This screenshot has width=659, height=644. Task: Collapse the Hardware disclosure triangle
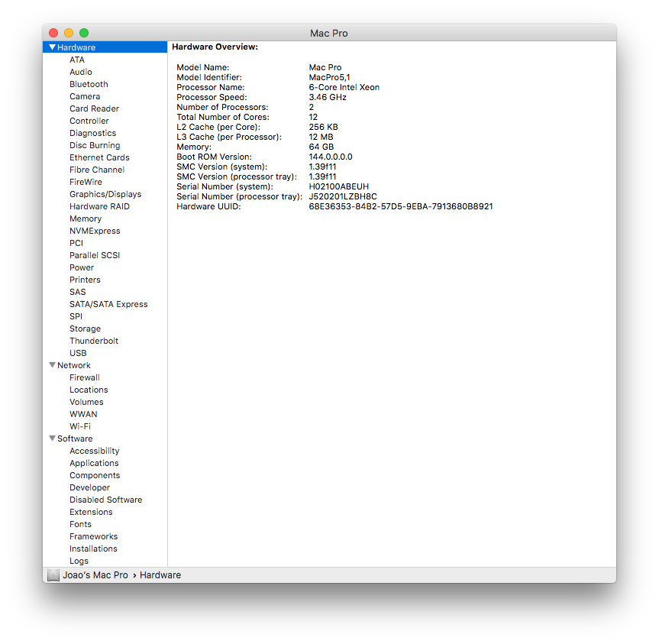pyautogui.click(x=53, y=47)
